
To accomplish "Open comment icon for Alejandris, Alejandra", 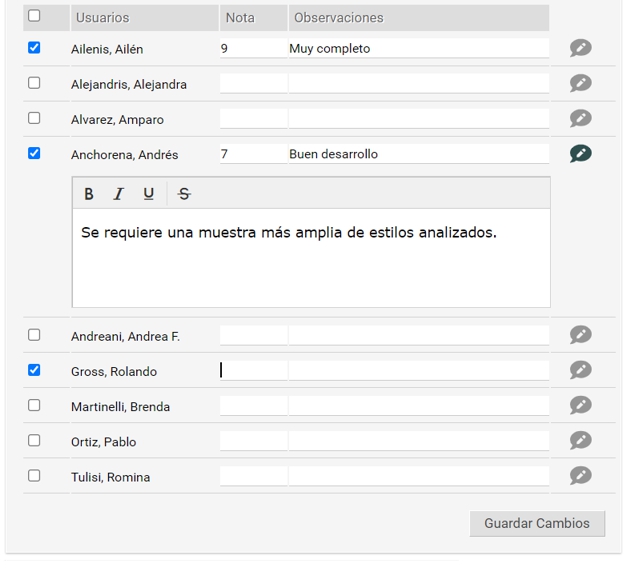I will [580, 83].
